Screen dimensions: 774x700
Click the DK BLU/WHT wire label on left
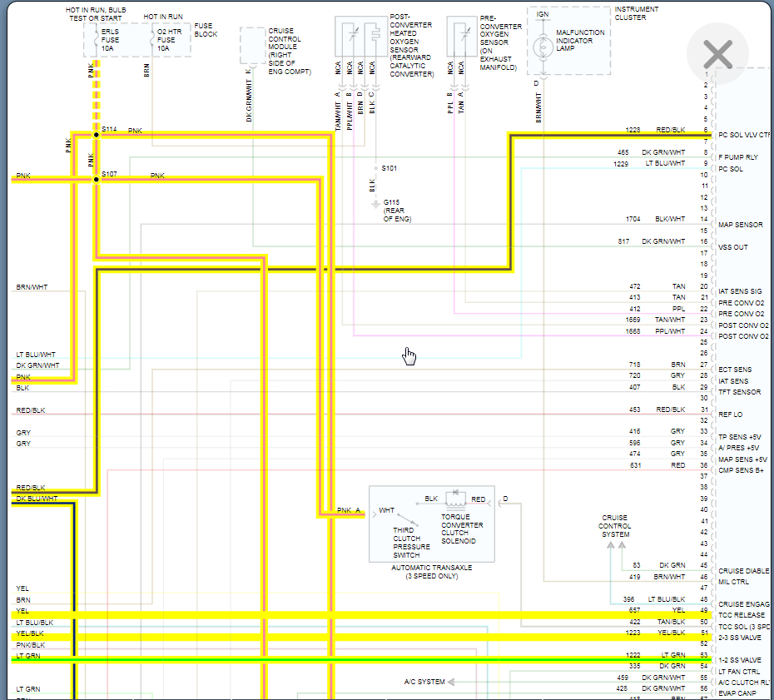coord(37,499)
